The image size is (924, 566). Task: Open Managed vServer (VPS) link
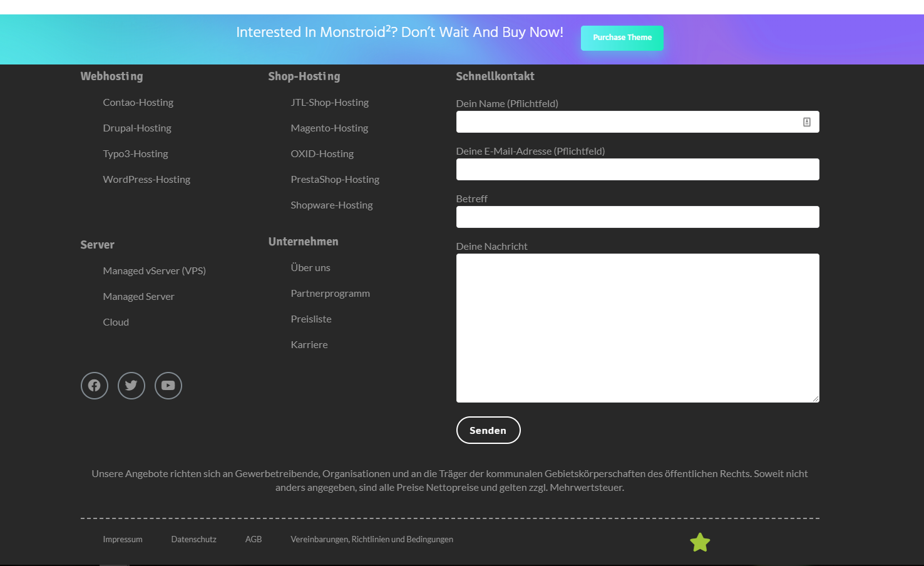click(154, 271)
